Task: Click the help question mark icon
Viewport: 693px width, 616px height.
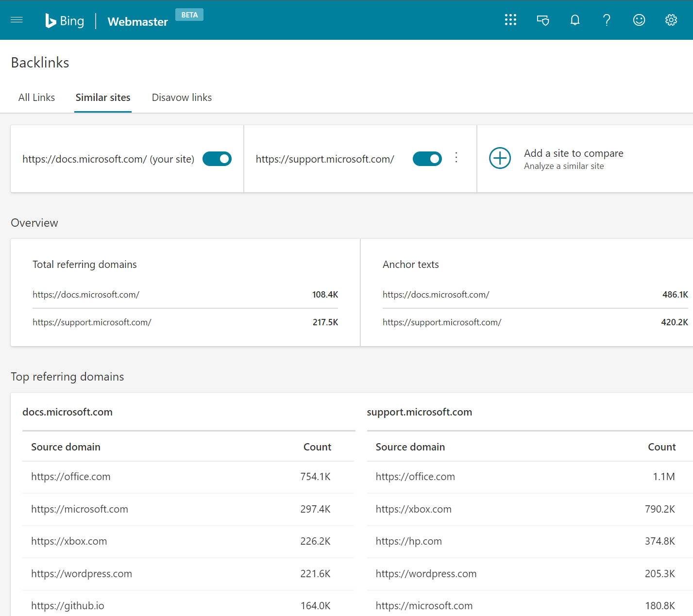Action: tap(607, 20)
